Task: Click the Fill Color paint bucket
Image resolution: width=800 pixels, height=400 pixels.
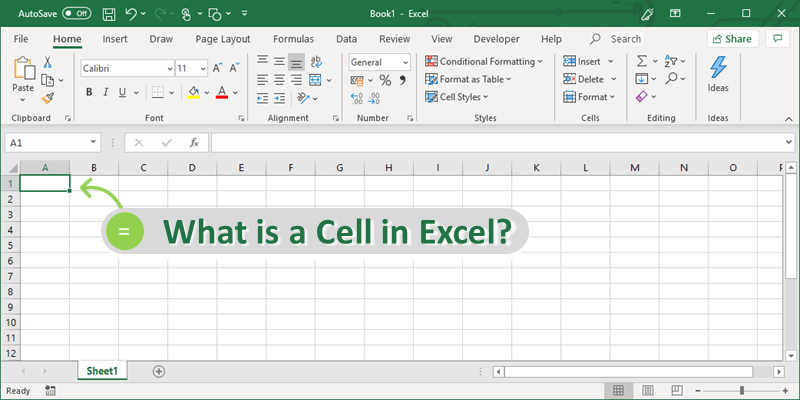Action: pos(193,92)
